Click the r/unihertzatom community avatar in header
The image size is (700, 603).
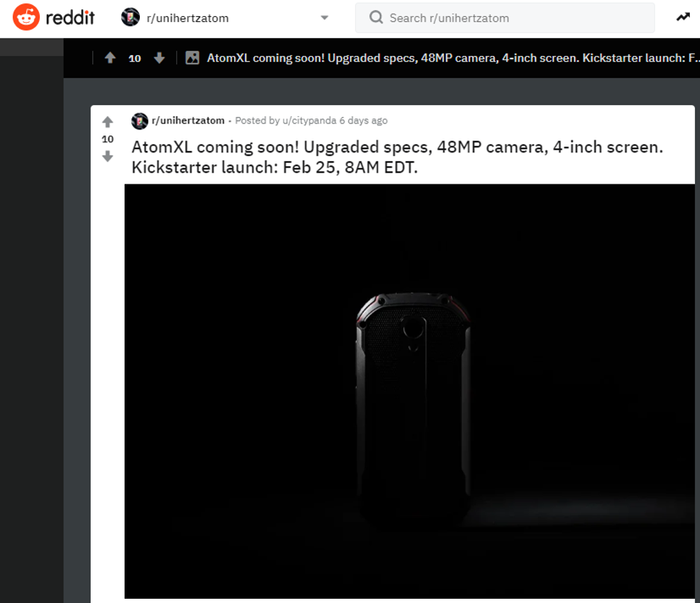(131, 18)
